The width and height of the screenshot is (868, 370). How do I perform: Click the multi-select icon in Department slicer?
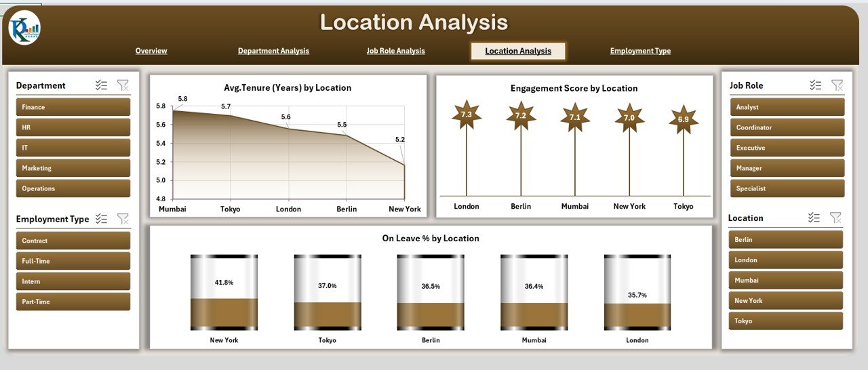click(x=102, y=85)
